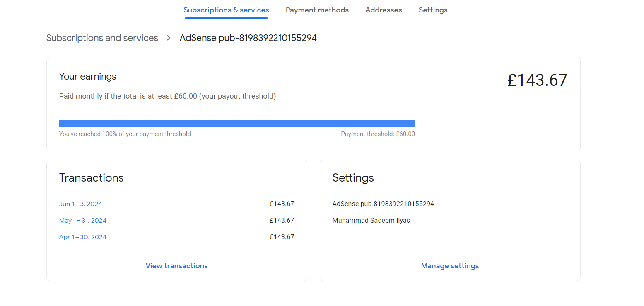The width and height of the screenshot is (644, 306).
Task: Switch to the Addresses tab
Action: (384, 10)
